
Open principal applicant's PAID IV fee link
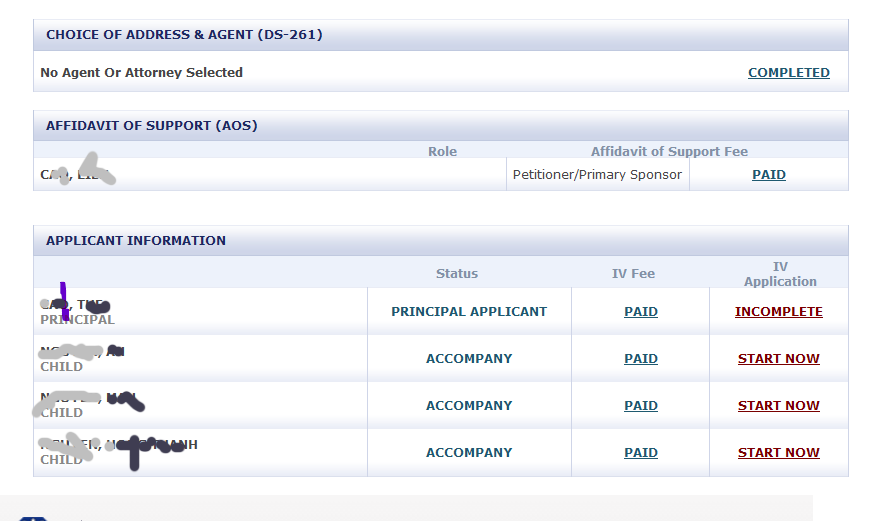tap(641, 311)
